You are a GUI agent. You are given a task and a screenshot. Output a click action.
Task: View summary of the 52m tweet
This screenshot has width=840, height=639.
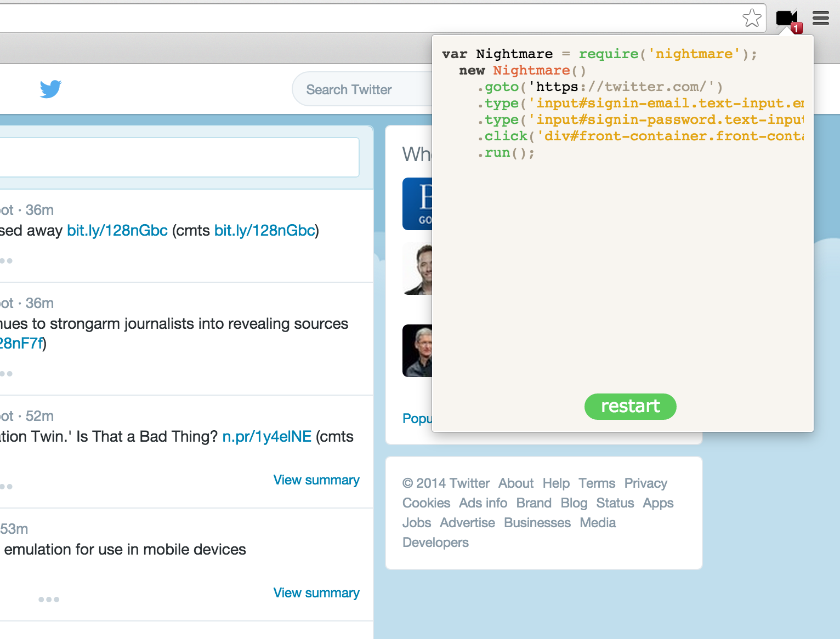(x=316, y=480)
